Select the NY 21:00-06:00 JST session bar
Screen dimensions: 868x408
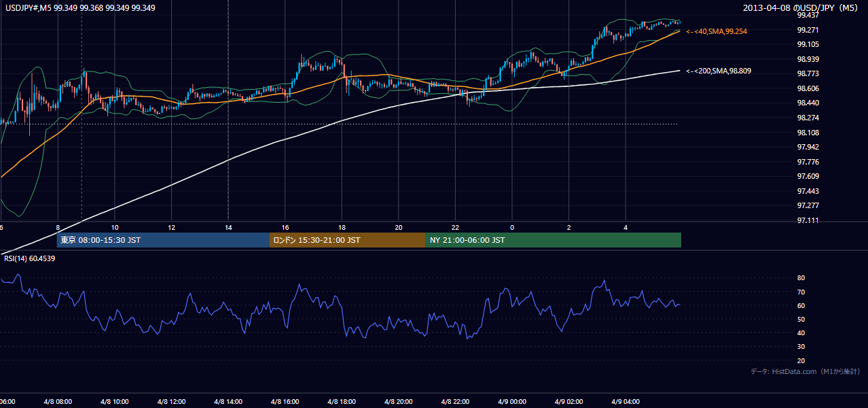[554, 240]
